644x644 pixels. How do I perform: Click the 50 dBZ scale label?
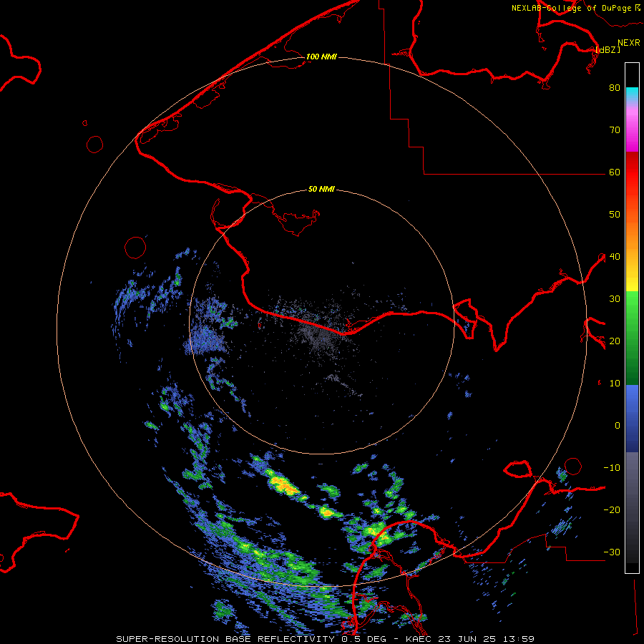[x=615, y=215]
